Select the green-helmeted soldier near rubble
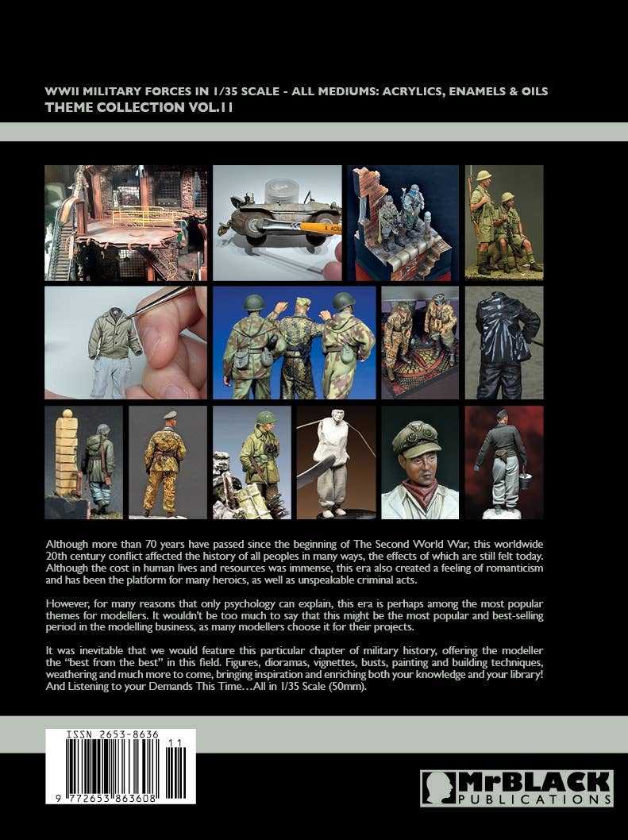The height and width of the screenshot is (840, 628). [252, 462]
